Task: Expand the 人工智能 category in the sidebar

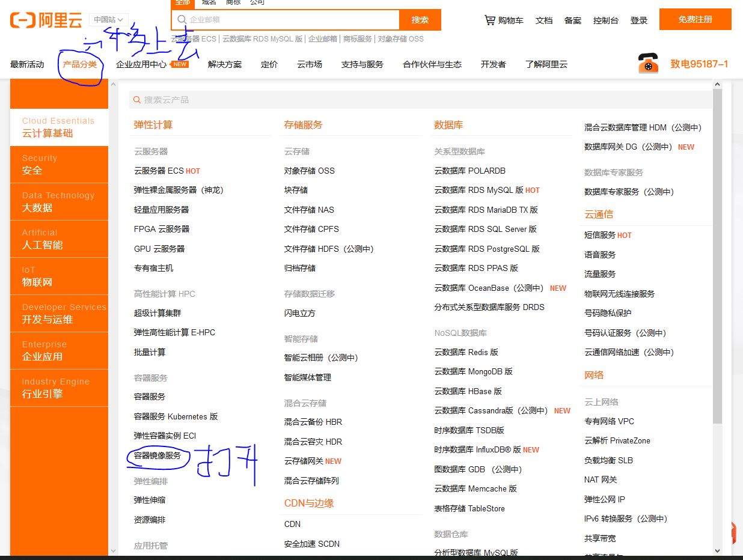Action: tap(58, 239)
